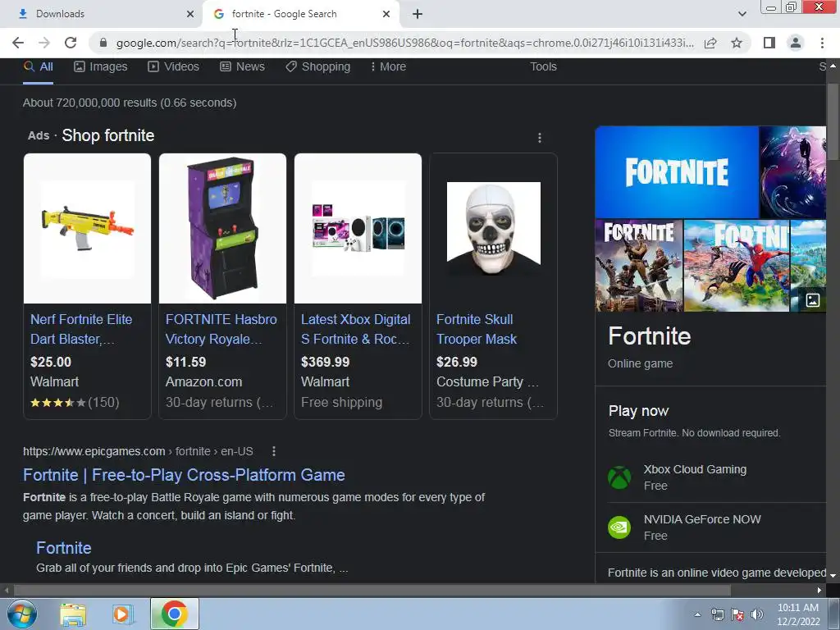Close the fortnite Google Search tab

(x=386, y=14)
